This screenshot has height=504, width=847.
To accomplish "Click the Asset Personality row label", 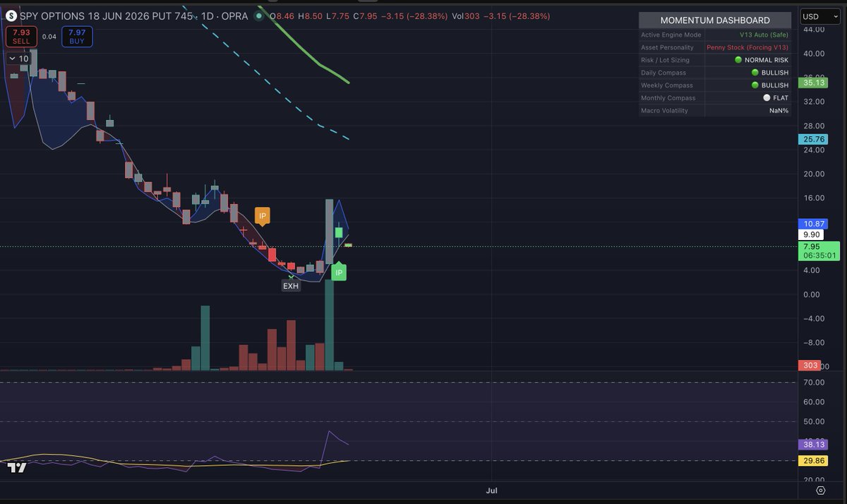I will pos(667,47).
